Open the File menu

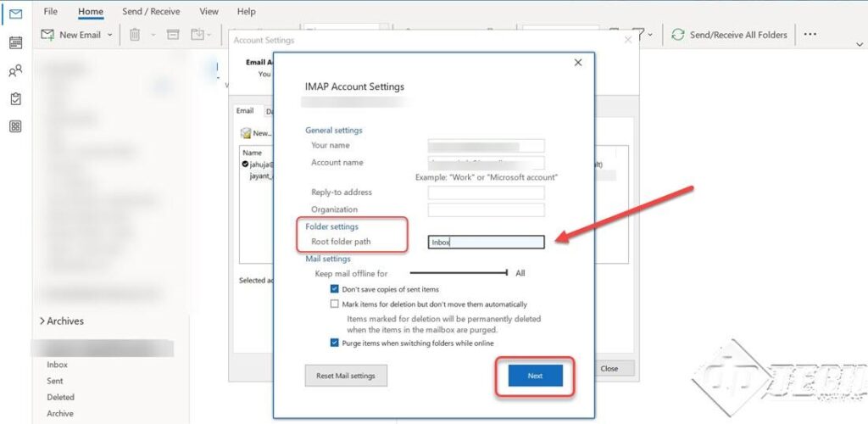tap(51, 12)
